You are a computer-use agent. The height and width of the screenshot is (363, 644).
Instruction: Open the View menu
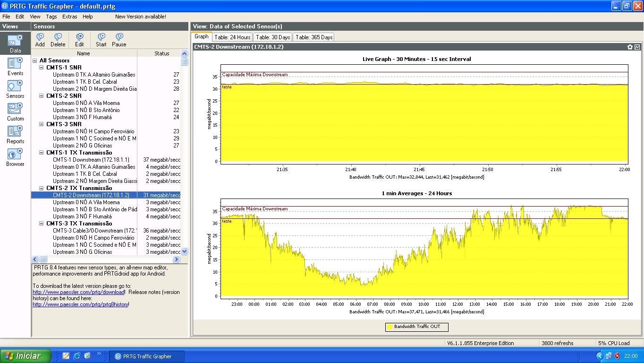35,17
